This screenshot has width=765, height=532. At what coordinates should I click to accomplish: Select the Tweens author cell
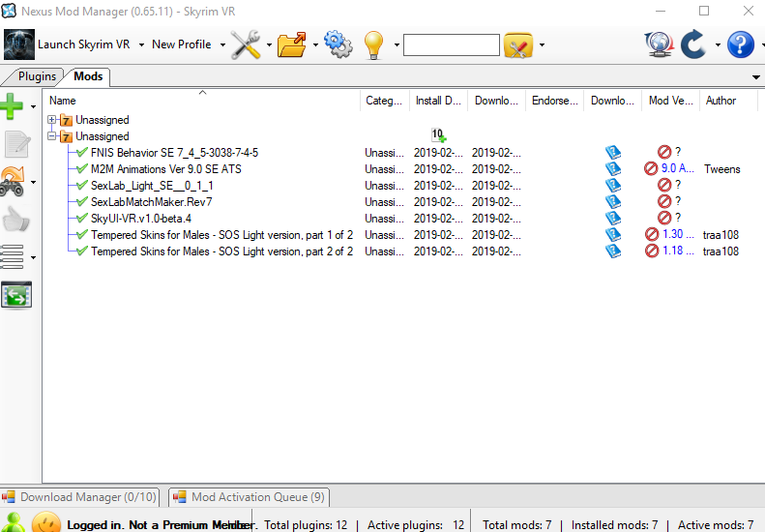pos(722,169)
